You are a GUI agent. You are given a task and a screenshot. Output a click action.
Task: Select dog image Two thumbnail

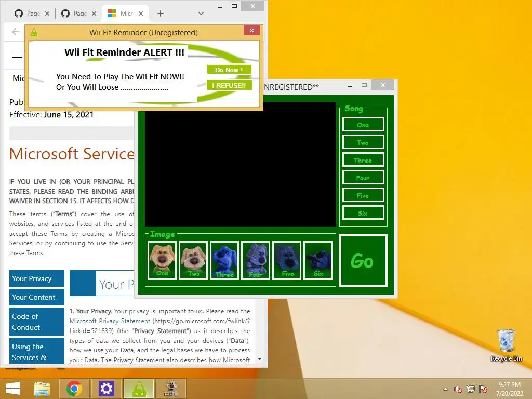[193, 260]
